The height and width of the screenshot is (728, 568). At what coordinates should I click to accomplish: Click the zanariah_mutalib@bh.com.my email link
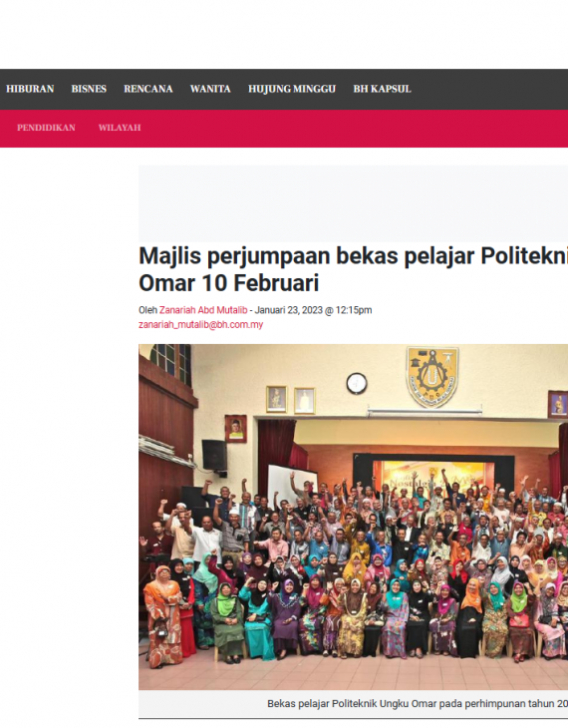[201, 324]
